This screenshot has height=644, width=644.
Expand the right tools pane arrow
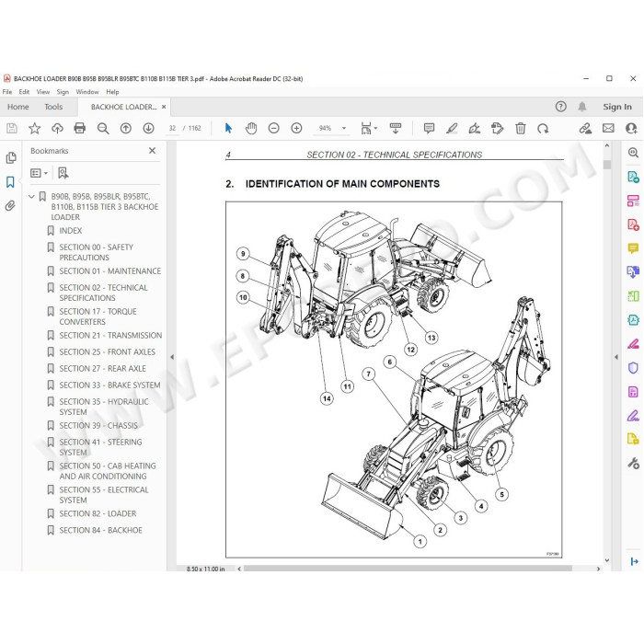[x=616, y=357]
